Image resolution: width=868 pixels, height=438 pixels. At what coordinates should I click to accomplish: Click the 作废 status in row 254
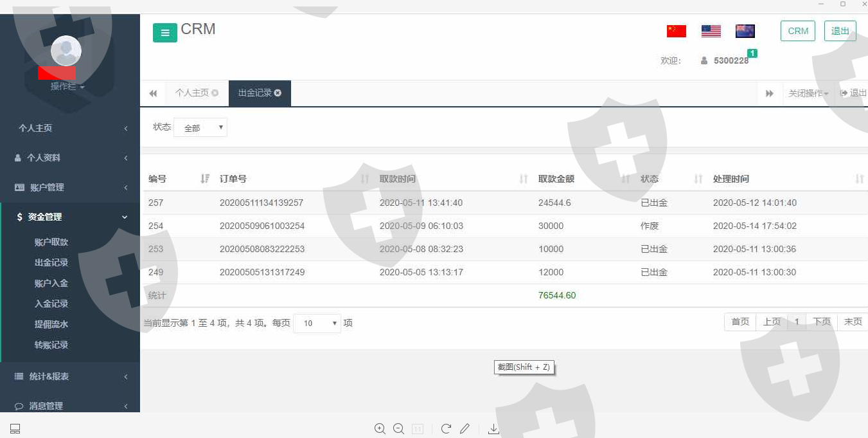click(650, 226)
